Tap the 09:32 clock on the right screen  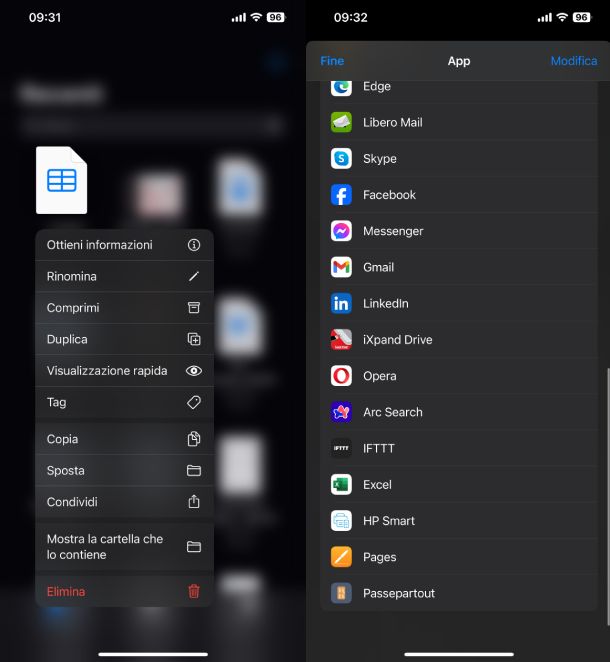[350, 18]
